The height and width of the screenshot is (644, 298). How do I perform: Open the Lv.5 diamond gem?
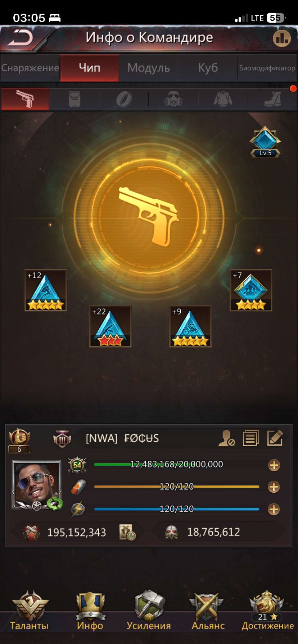pos(265,142)
